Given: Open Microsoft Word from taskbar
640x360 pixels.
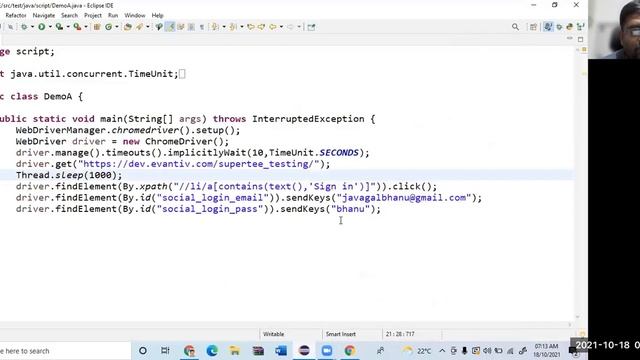Looking at the screenshot, I should pos(281,351).
